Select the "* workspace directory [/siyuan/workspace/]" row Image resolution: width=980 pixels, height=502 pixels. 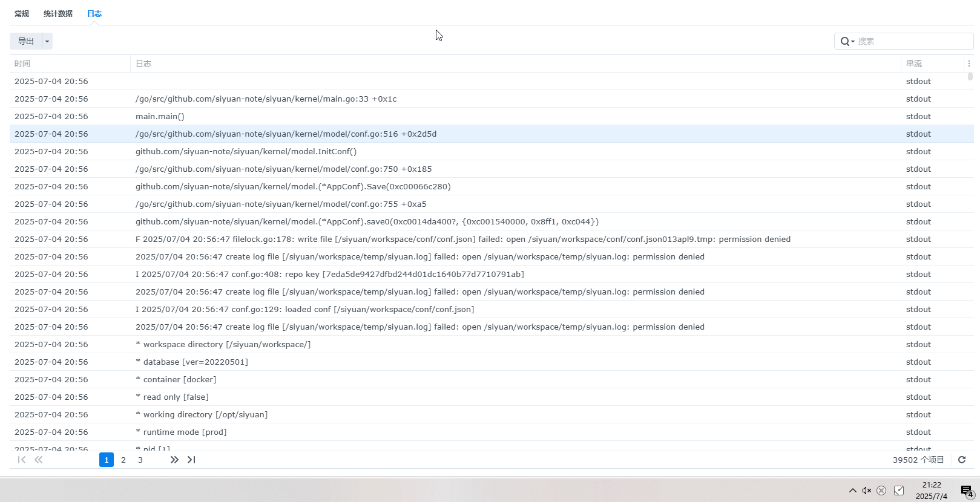click(x=492, y=344)
